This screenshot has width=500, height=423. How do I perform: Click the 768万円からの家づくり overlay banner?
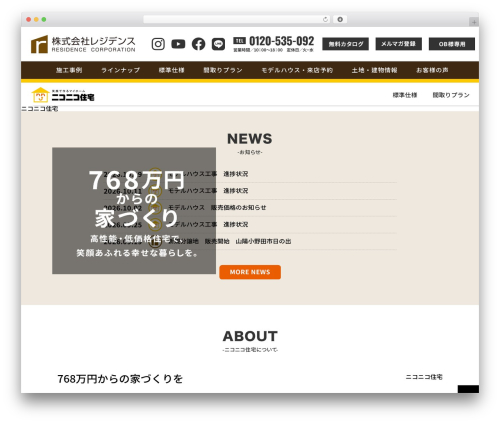[x=134, y=211]
